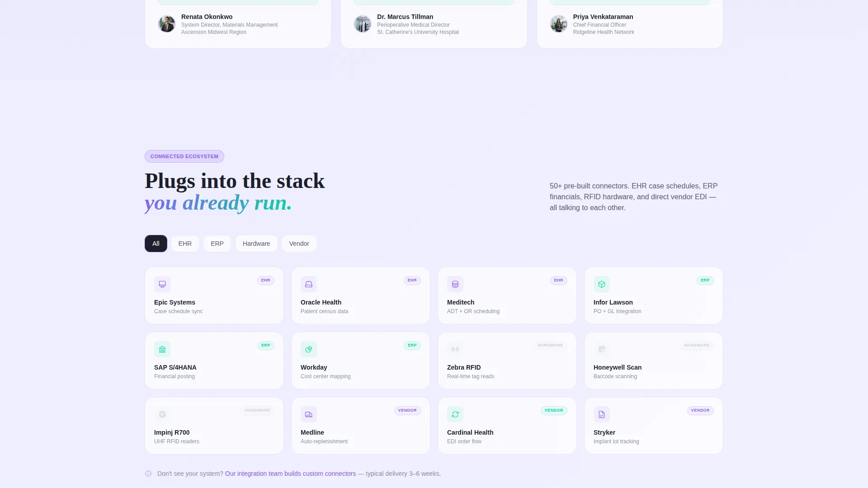Click the Zebra RFID signal icon
Screen dimensions: 868x488
[x=455, y=349]
